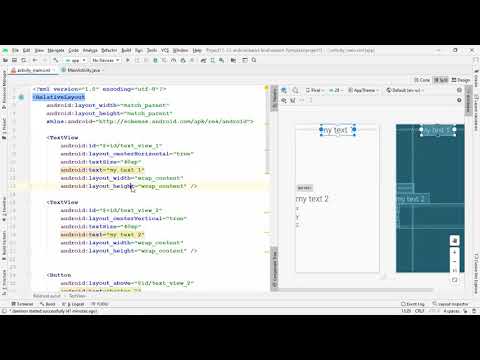Screen dimensions: 480x360
Task: Click the RelativeLayout gutter icon
Action: [x=21, y=97]
